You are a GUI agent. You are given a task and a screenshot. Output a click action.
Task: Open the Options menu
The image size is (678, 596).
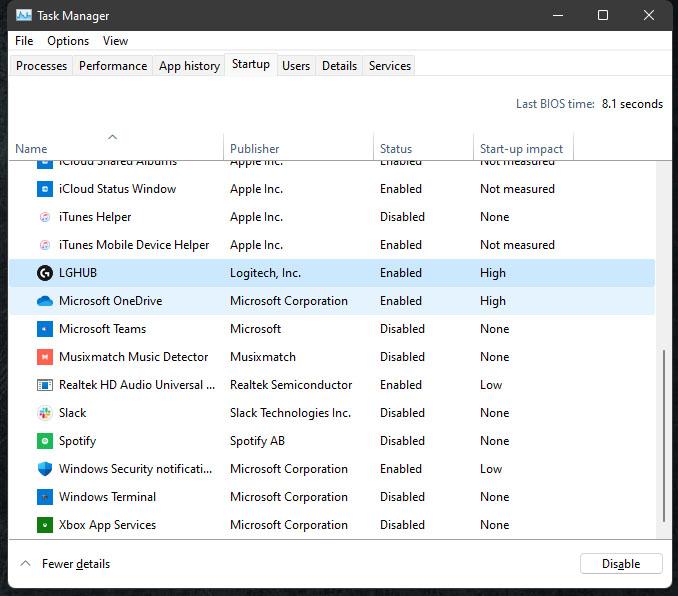click(x=68, y=41)
